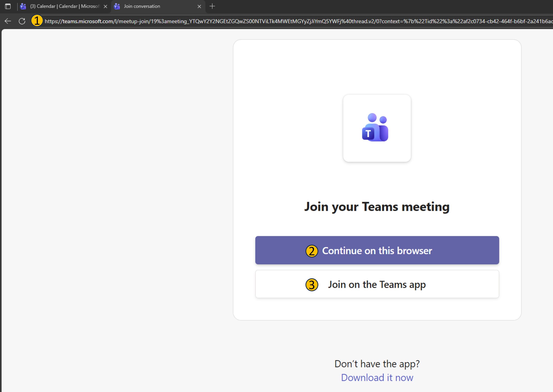Viewport: 553px width, 392px height.
Task: Follow the Download it now link
Action: click(x=377, y=378)
